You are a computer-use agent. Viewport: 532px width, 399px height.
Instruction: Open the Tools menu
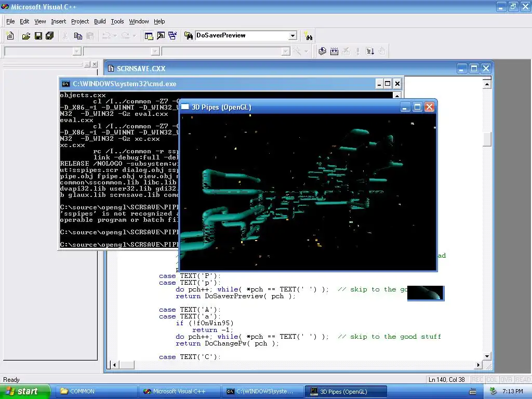117,21
